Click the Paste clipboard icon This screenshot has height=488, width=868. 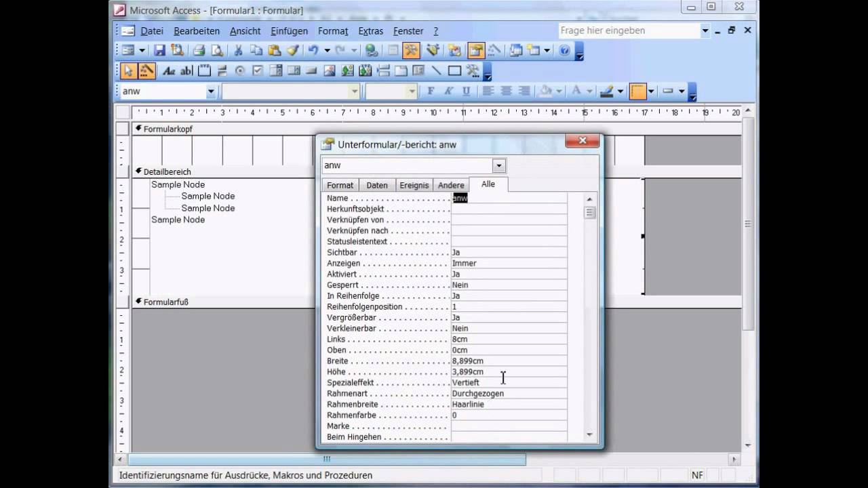point(274,50)
